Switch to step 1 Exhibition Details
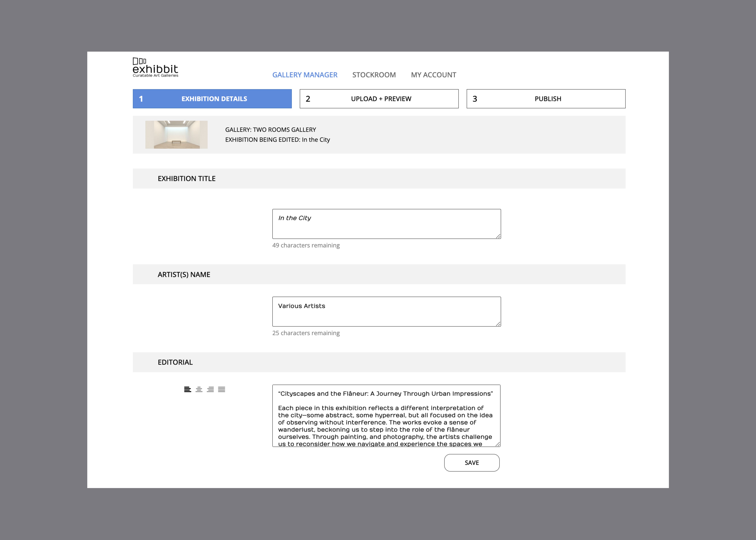The height and width of the screenshot is (540, 756). 212,99
